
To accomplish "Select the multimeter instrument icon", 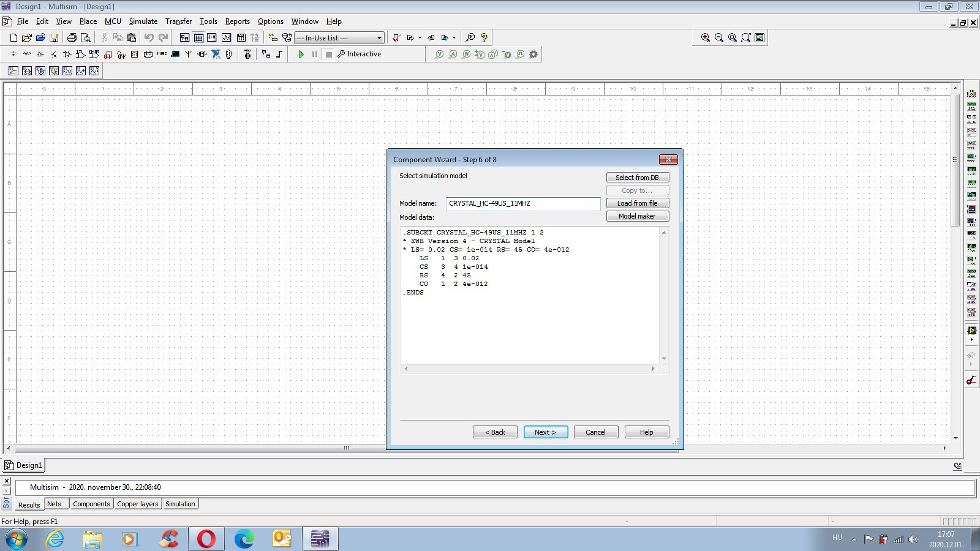I will point(971,94).
